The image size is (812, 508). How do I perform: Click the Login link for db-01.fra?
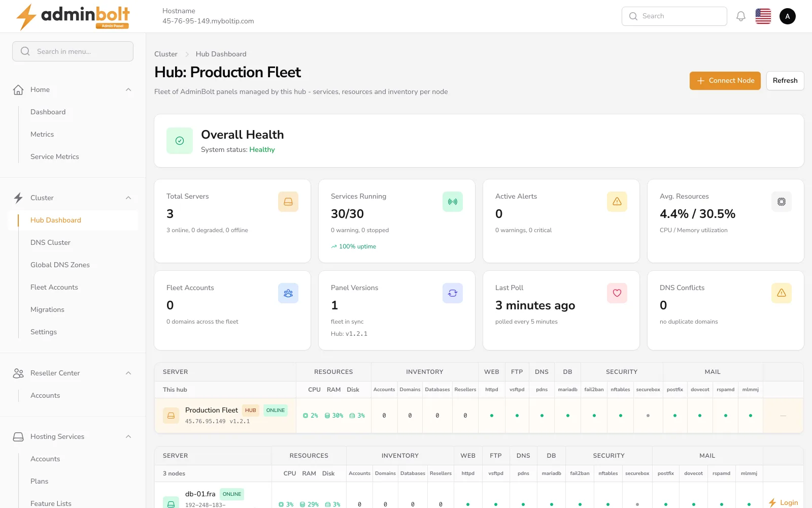tap(783, 502)
